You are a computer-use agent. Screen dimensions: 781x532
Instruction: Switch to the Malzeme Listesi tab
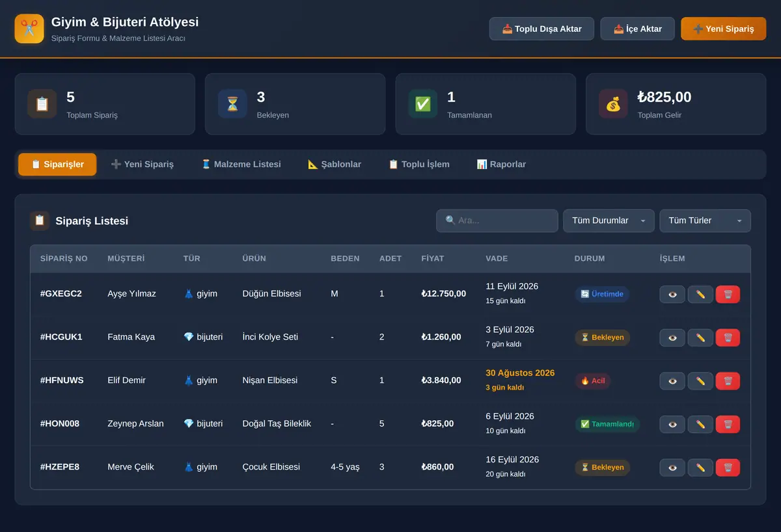point(241,165)
